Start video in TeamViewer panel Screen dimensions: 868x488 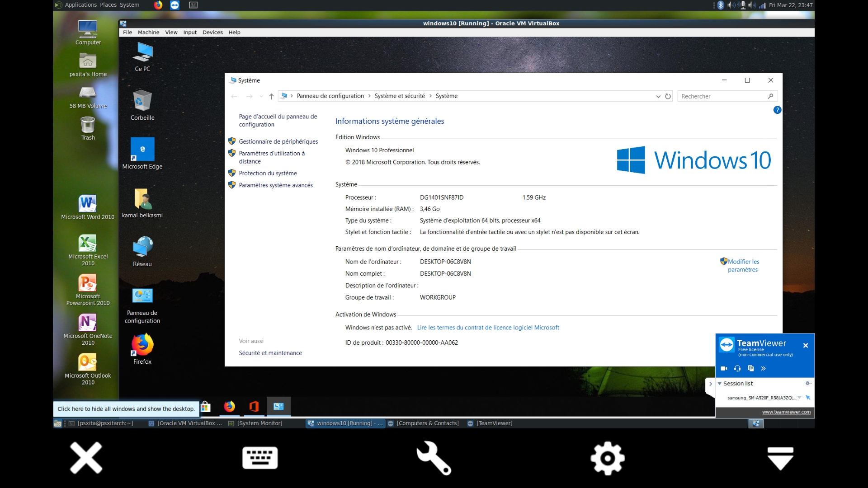[x=724, y=368]
